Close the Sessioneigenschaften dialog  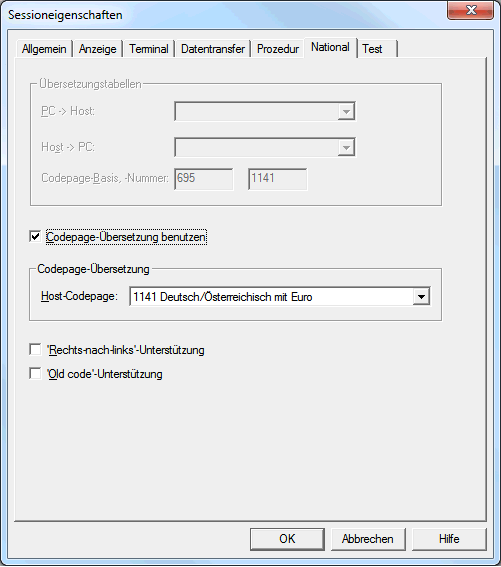coord(471,10)
